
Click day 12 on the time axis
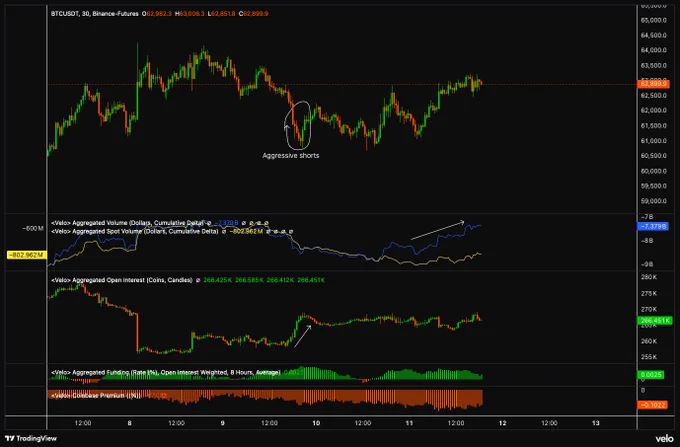point(502,423)
